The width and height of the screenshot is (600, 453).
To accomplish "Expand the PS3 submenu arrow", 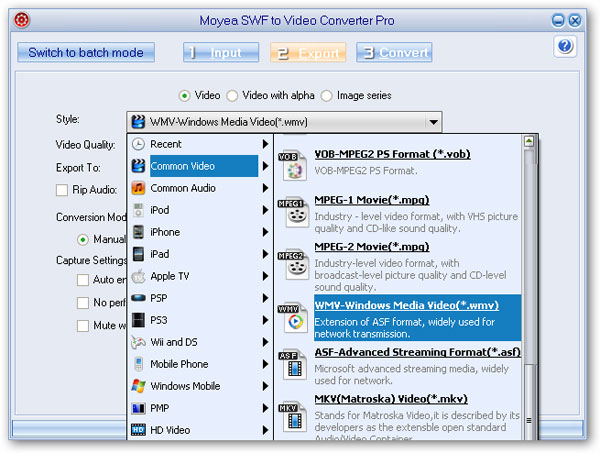I will point(265,320).
